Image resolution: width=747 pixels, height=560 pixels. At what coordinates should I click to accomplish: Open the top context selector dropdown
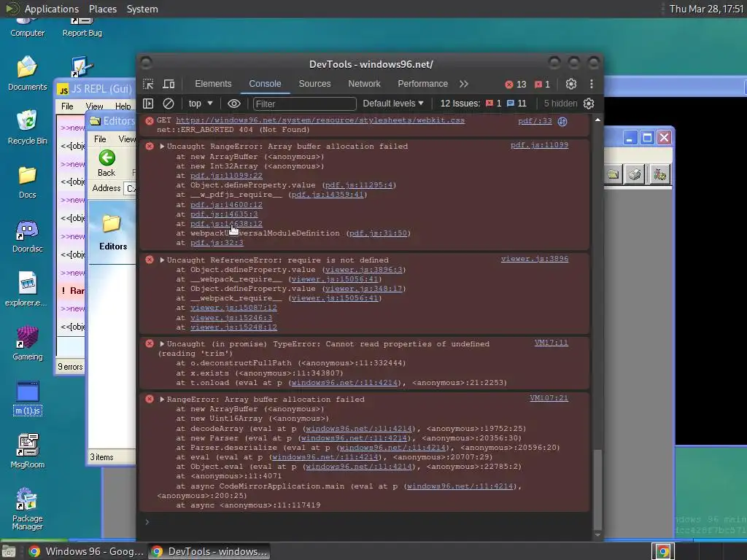point(200,104)
